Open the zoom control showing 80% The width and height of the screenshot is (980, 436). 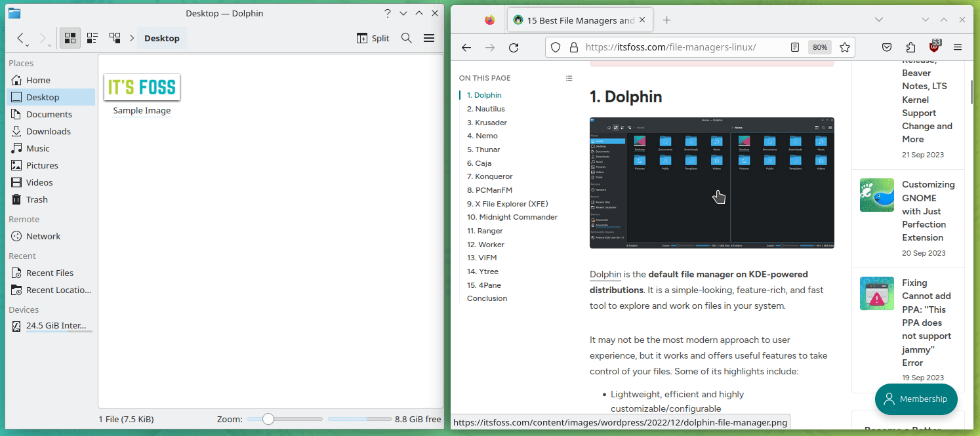tap(819, 47)
